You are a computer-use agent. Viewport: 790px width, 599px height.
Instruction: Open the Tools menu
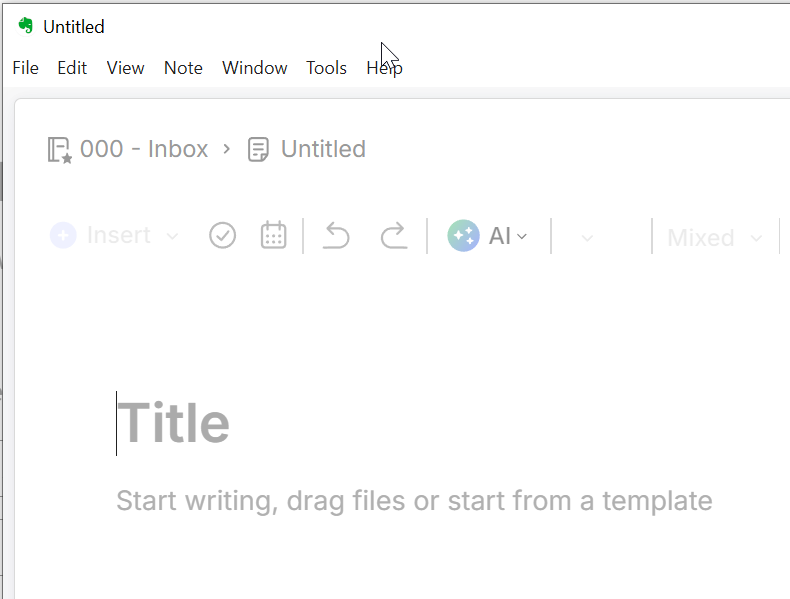point(326,68)
